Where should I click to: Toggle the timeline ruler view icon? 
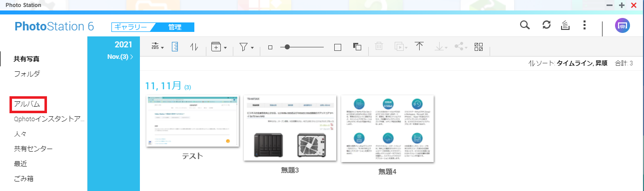tap(175, 47)
